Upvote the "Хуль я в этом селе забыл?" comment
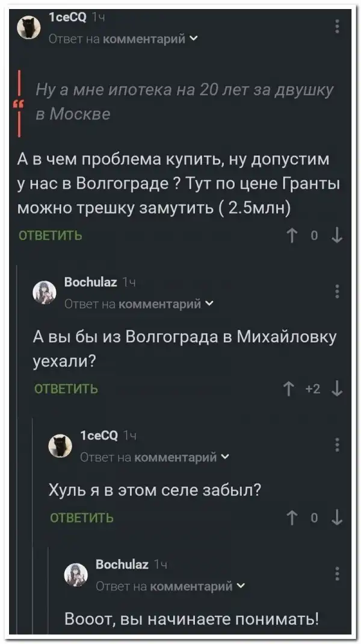 pos(293,517)
